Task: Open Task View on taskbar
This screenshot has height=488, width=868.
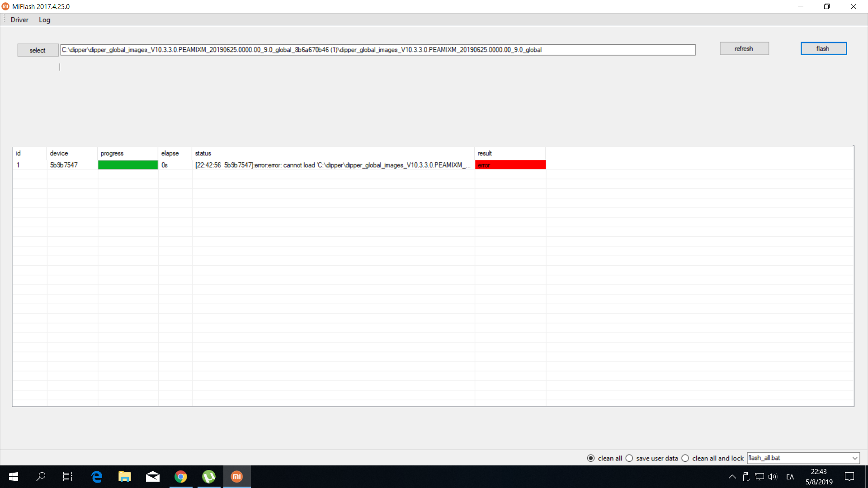Action: (x=68, y=477)
